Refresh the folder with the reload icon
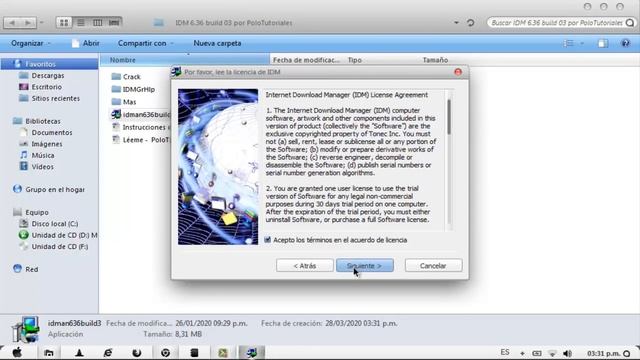This screenshot has width=640, height=360. click(471, 23)
